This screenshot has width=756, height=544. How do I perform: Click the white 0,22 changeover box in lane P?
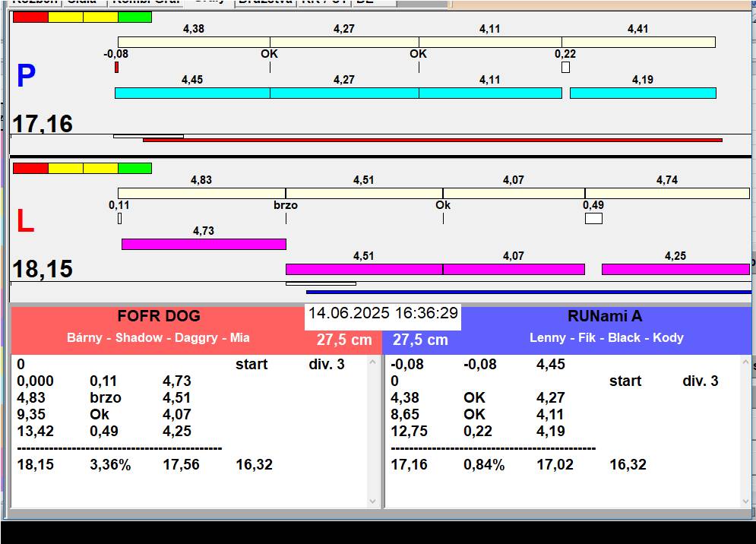pos(565,68)
